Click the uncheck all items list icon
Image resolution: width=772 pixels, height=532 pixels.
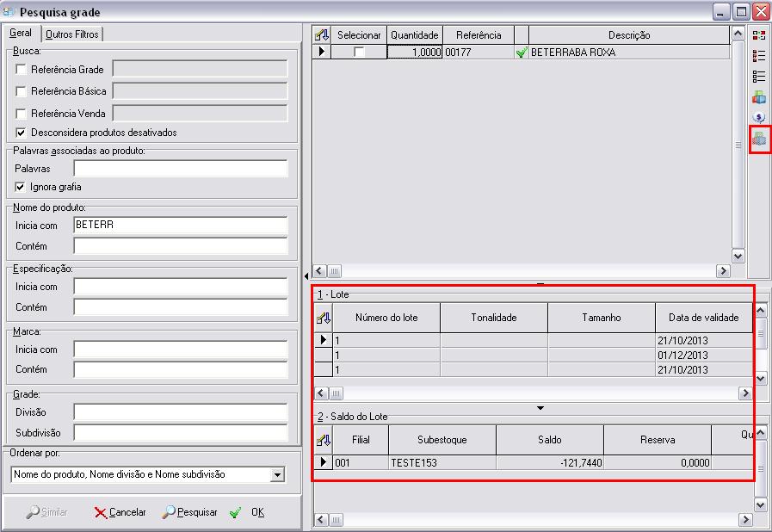tap(759, 77)
